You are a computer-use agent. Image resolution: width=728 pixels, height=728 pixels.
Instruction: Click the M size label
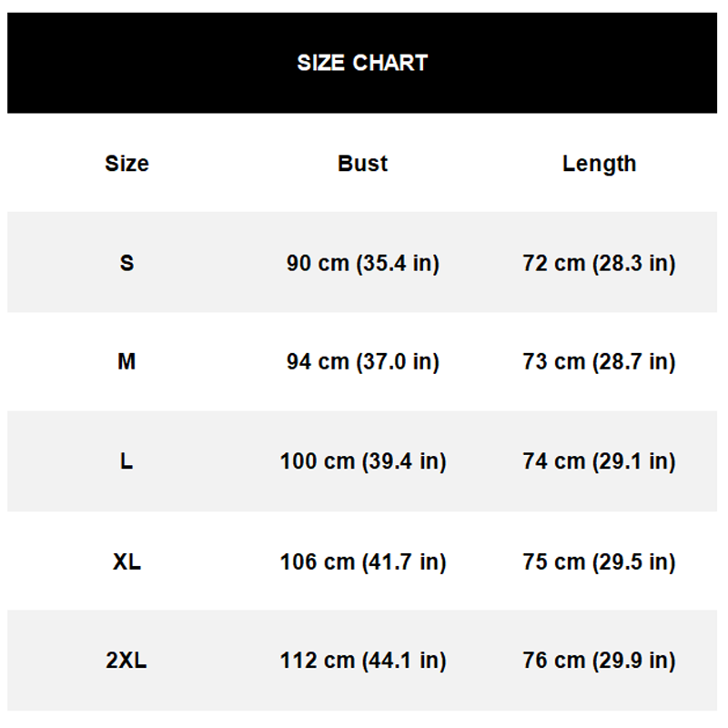[126, 361]
